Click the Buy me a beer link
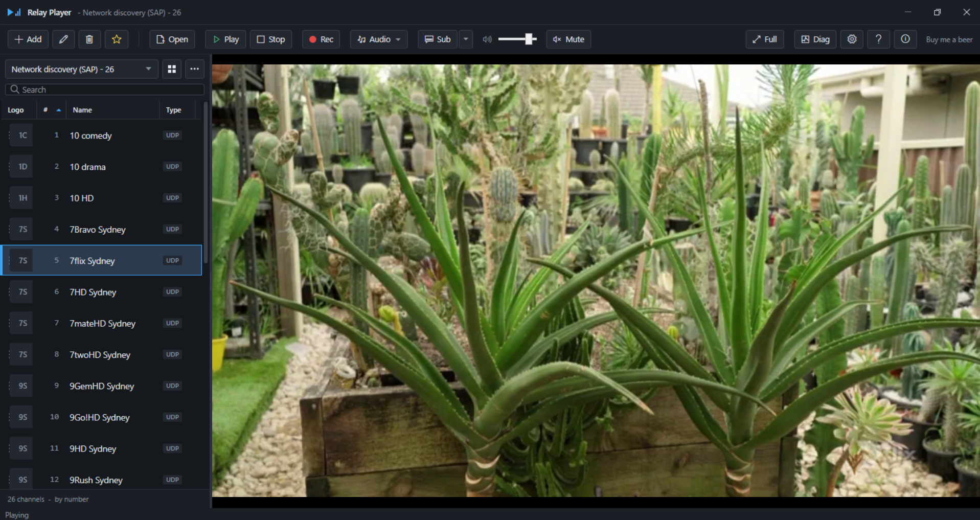 949,39
